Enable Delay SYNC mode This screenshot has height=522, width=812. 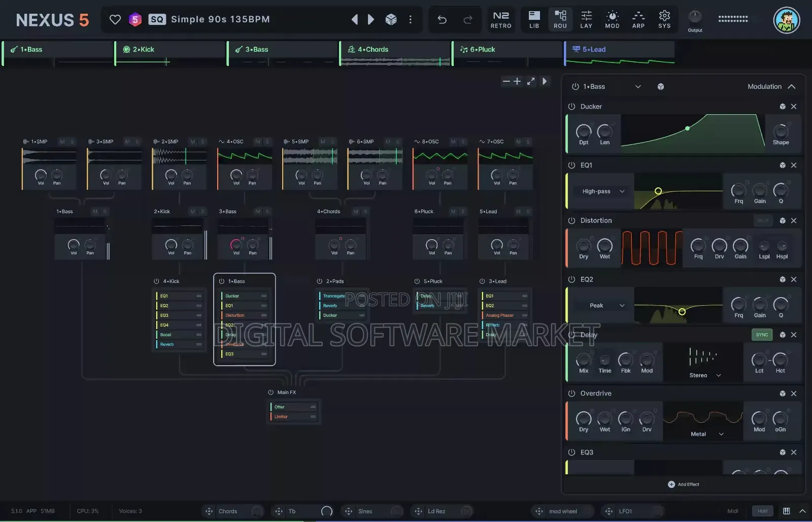762,335
